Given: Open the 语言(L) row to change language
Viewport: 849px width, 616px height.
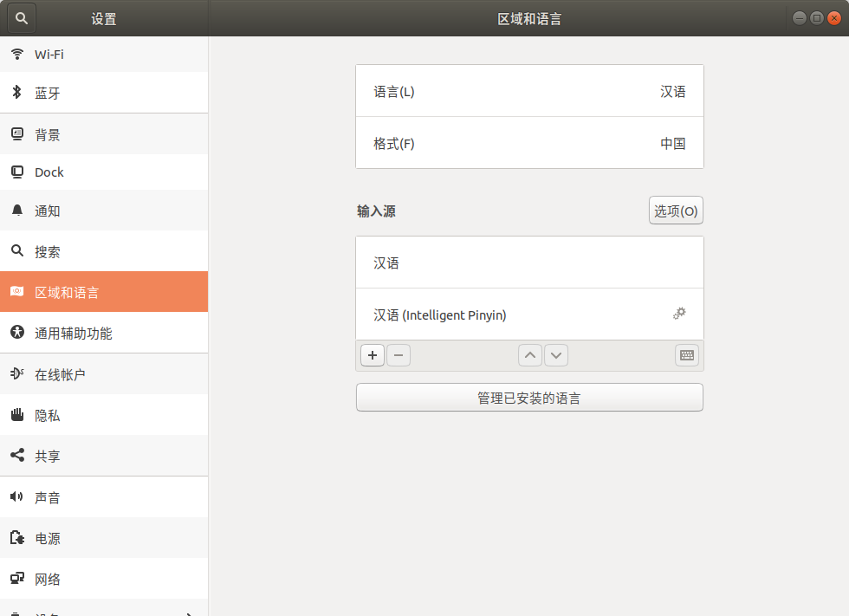Looking at the screenshot, I should pos(529,91).
